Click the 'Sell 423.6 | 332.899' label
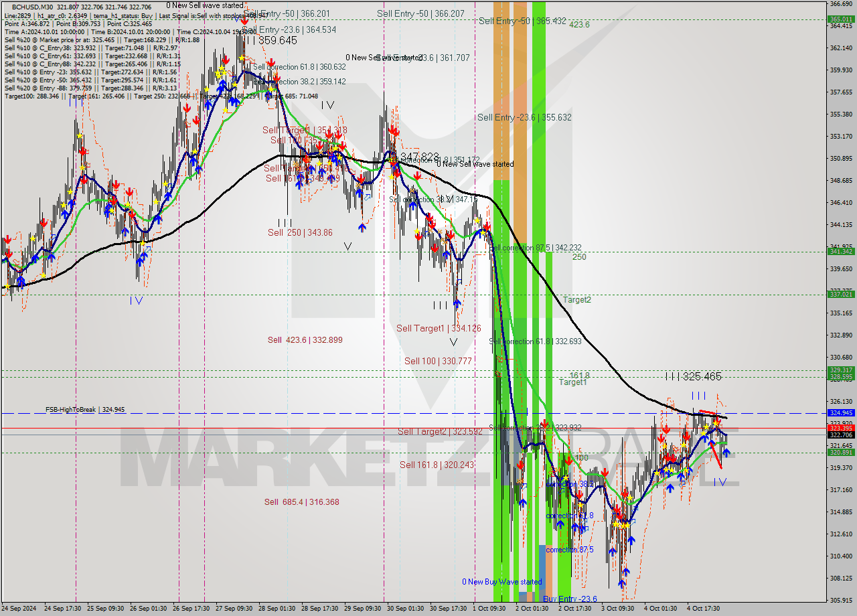The width and height of the screenshot is (857, 616). pyautogui.click(x=305, y=340)
